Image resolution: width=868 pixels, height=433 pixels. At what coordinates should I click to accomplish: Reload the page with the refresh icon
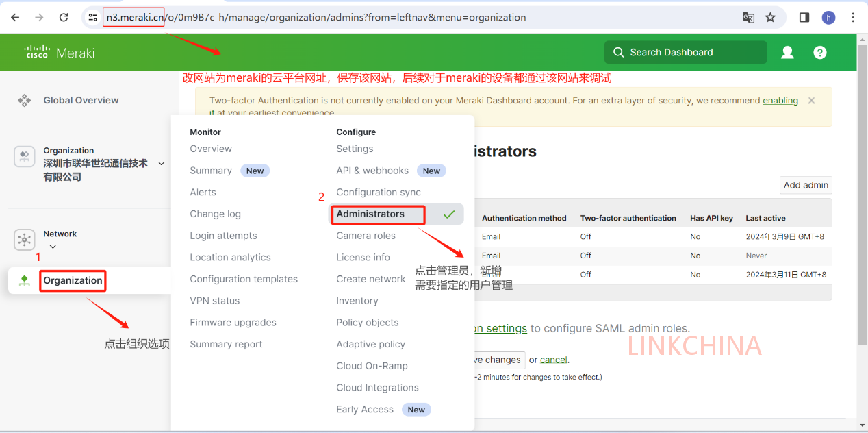click(x=64, y=17)
